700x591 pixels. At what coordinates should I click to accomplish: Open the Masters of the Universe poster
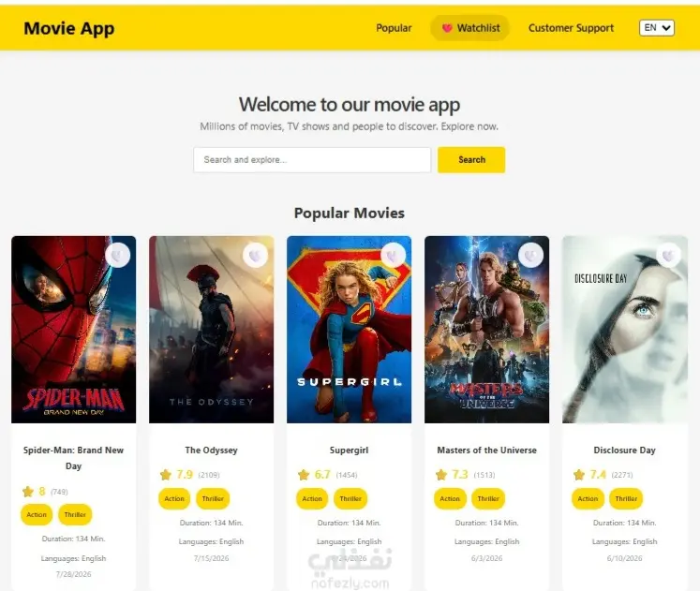(486, 329)
